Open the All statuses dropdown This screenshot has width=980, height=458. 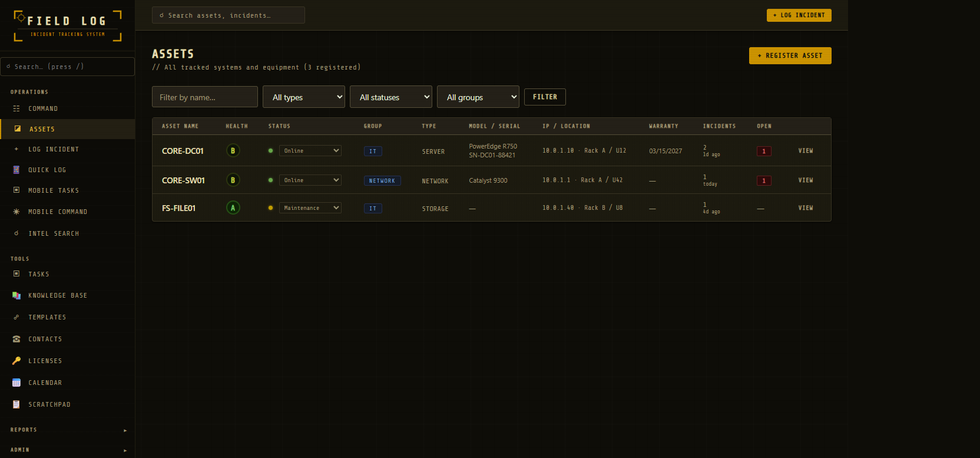[x=391, y=97]
